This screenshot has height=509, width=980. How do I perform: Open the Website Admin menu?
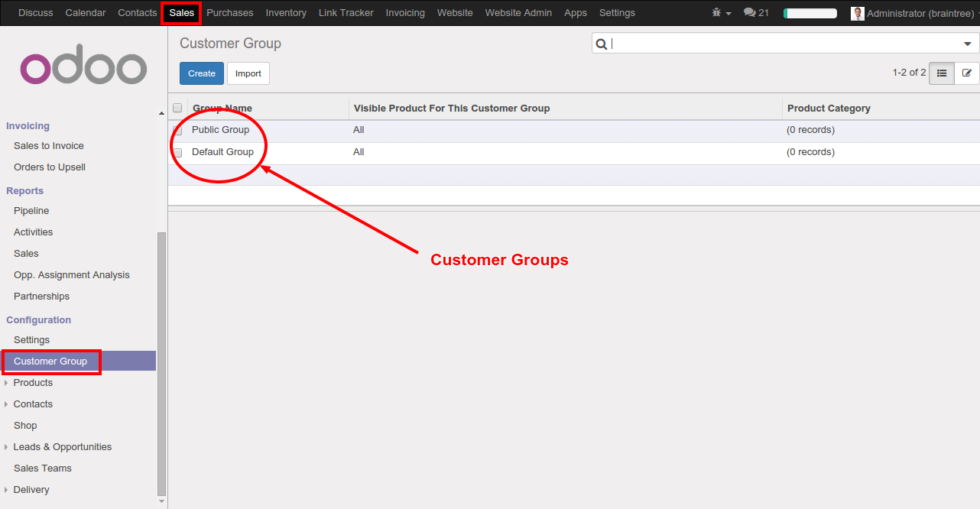[x=518, y=12]
